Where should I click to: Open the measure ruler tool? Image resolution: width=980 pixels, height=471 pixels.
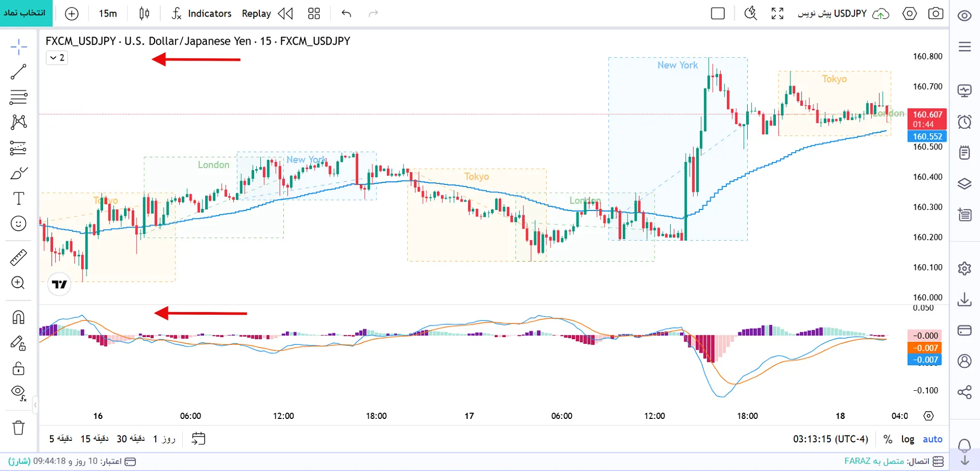pyautogui.click(x=19, y=258)
